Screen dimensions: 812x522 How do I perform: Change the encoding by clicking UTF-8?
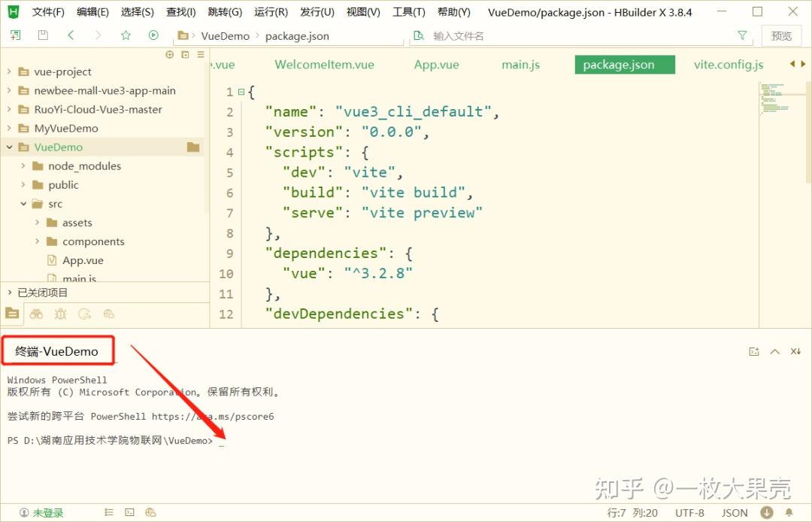pos(689,512)
